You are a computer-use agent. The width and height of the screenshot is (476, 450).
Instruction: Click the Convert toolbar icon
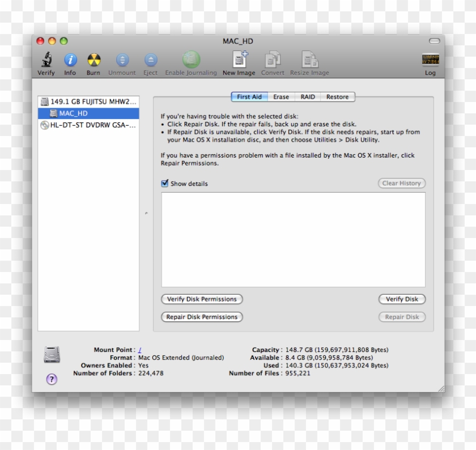click(273, 60)
